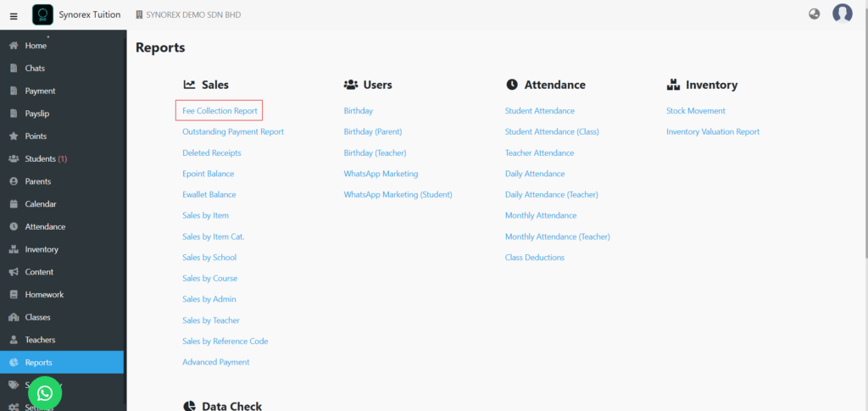
Task: View the WhatsApp Marketing (Student) report
Action: pos(398,195)
